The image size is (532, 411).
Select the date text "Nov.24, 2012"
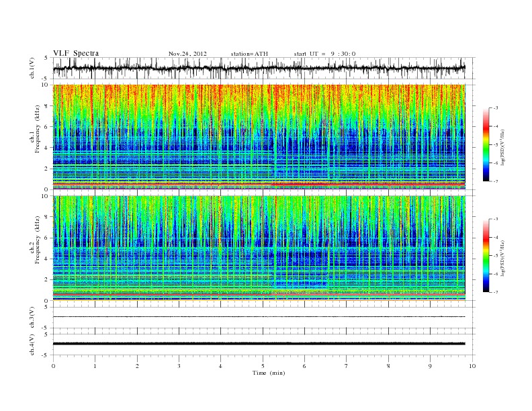tap(187, 54)
